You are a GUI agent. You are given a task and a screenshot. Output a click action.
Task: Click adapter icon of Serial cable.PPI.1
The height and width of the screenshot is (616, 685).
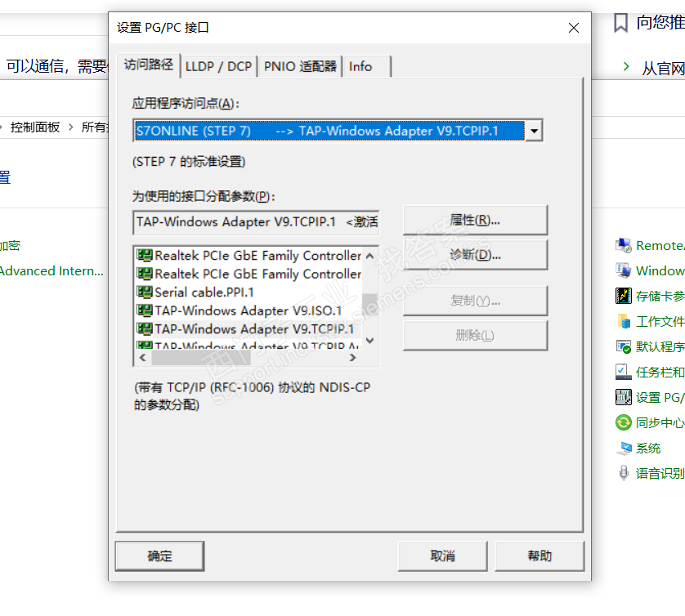[144, 292]
